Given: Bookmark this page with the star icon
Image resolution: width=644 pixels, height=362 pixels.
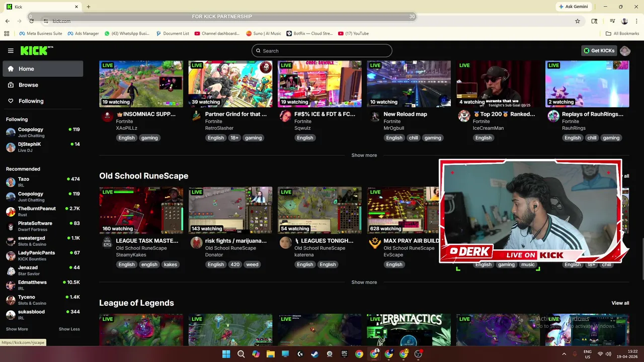Looking at the screenshot, I should pyautogui.click(x=578, y=21).
